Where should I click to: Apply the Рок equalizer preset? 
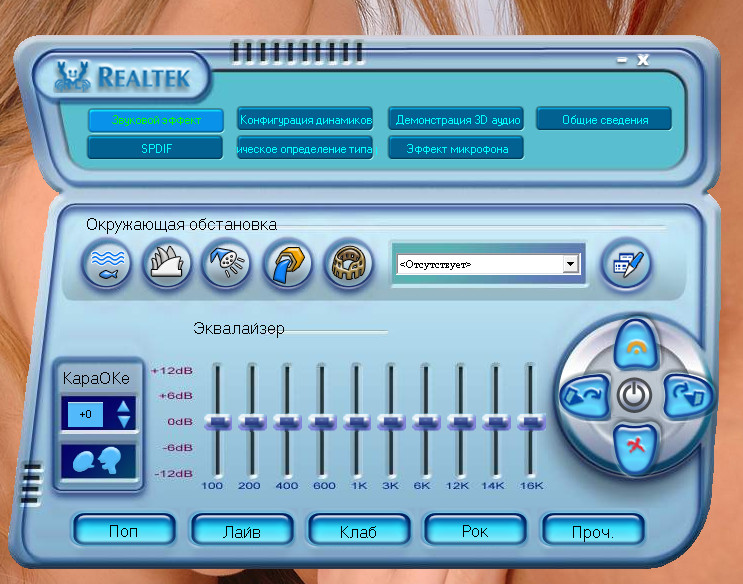[x=475, y=530]
